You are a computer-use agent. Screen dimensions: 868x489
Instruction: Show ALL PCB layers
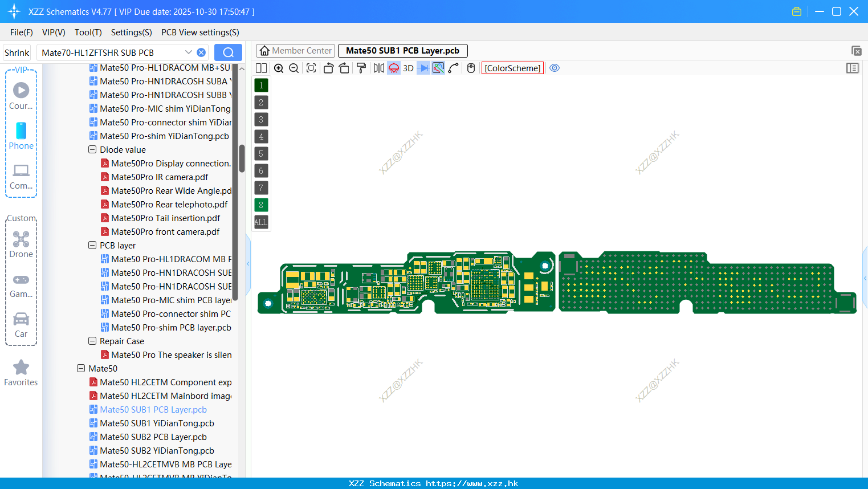[x=261, y=222]
